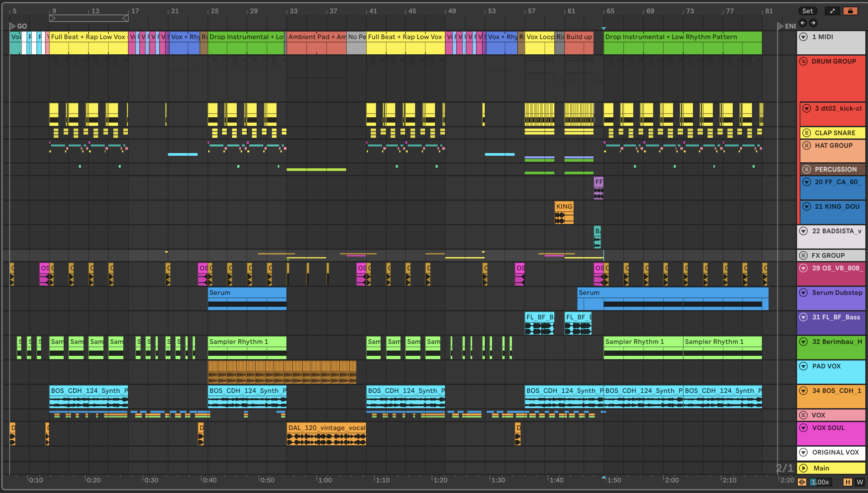Image resolution: width=868 pixels, height=493 pixels.
Task: Unfold the 32 Berimbau_H track
Action: click(x=803, y=342)
